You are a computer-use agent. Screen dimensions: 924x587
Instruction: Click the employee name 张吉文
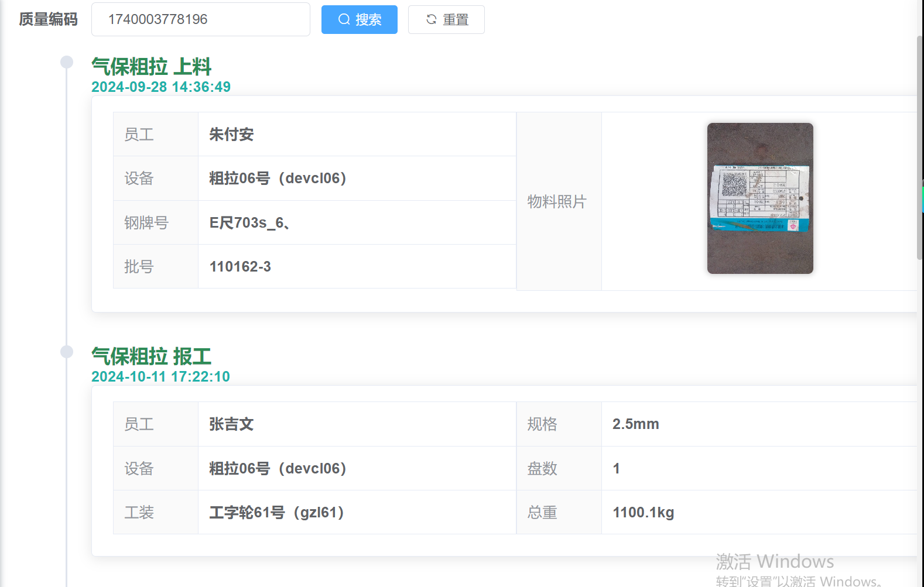pos(231,424)
